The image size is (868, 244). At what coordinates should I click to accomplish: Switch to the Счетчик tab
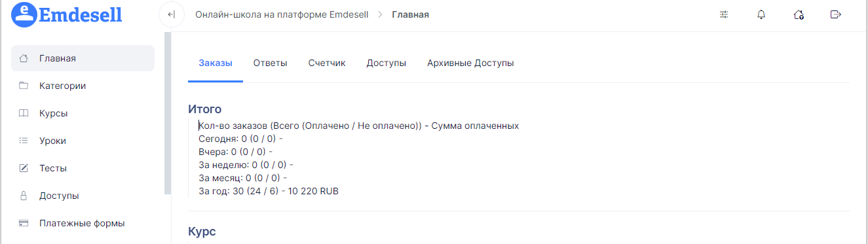tap(327, 63)
